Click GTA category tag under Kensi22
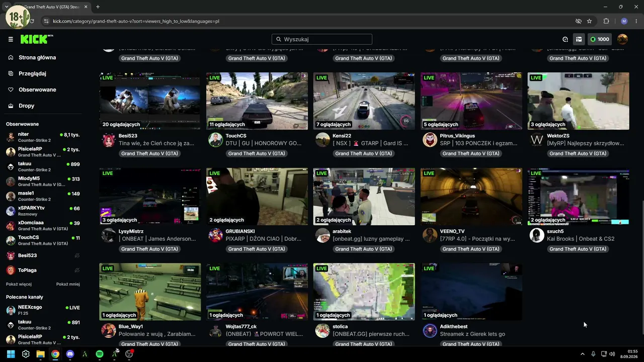 (x=364, y=153)
